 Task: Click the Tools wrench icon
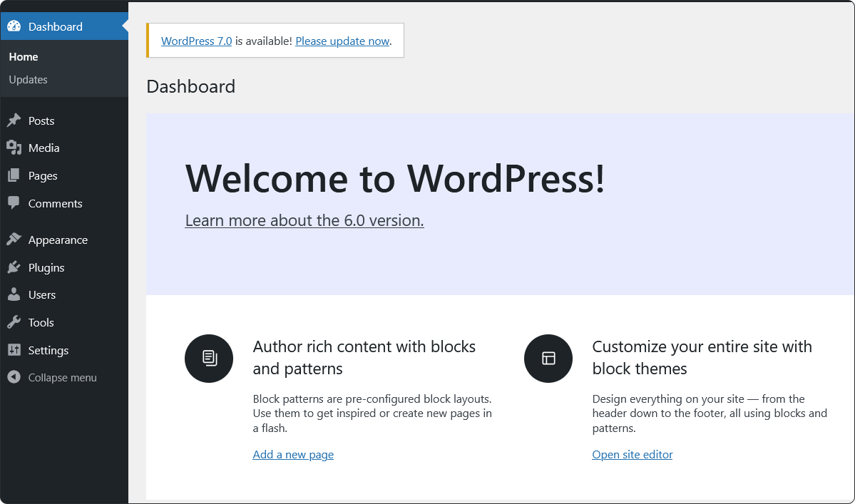coord(14,322)
